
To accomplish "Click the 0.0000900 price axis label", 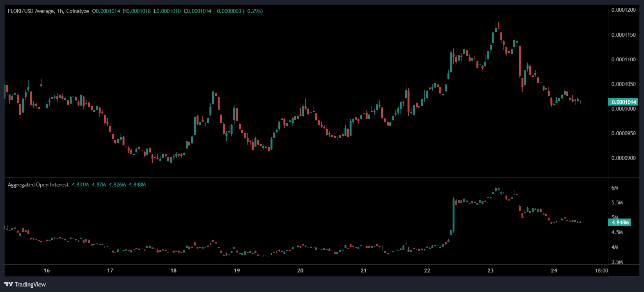I will (x=623, y=158).
